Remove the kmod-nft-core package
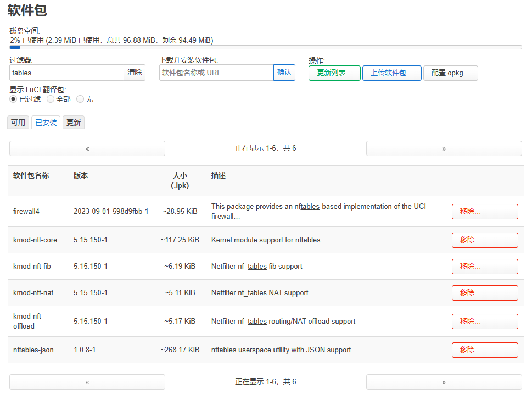Viewport: 532px width, 393px height. pyautogui.click(x=484, y=240)
